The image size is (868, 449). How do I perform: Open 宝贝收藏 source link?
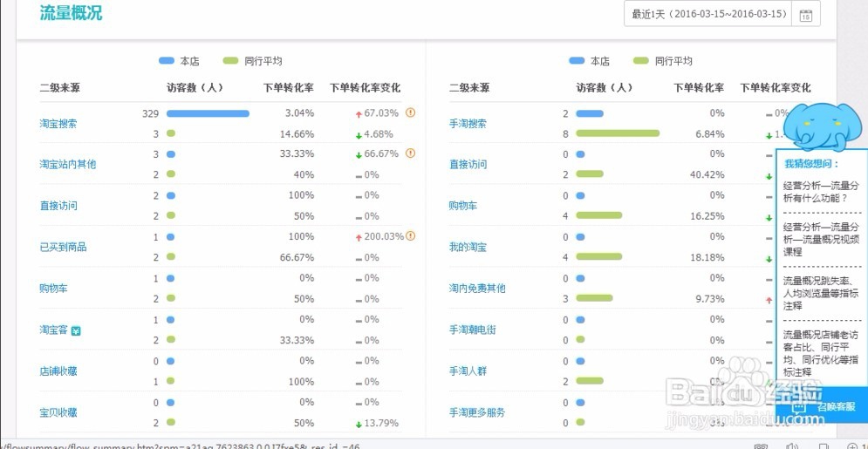tap(58, 412)
